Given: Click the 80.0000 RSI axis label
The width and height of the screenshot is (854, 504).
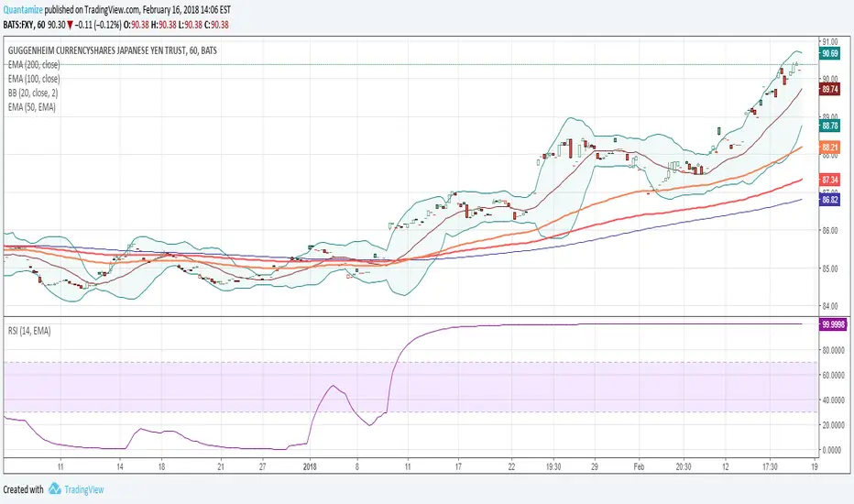Looking at the screenshot, I should [833, 350].
